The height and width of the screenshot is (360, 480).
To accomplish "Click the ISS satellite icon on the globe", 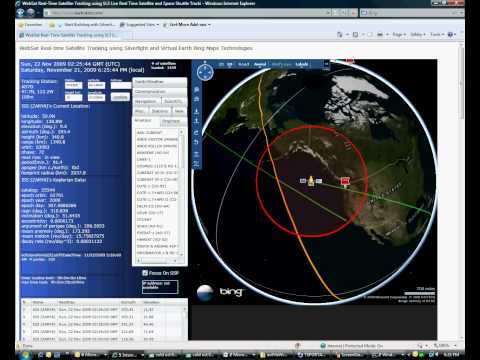I will click(x=311, y=181).
